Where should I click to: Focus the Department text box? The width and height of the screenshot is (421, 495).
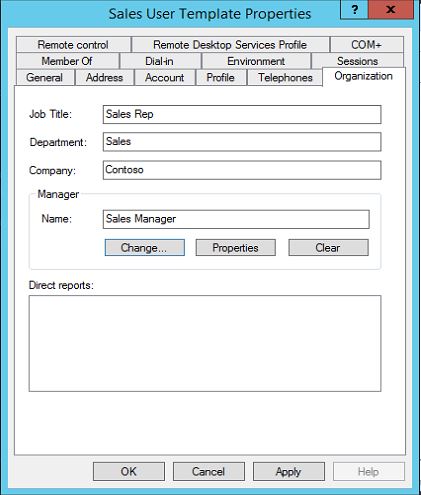pyautogui.click(x=242, y=142)
